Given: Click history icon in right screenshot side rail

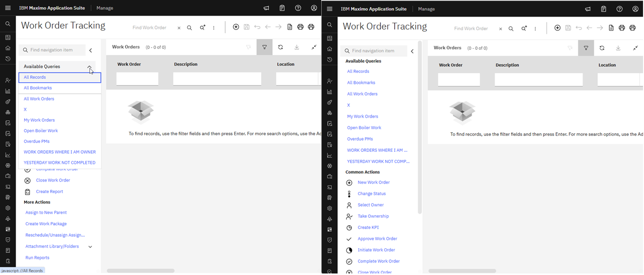Looking at the screenshot, I should 329,60.
